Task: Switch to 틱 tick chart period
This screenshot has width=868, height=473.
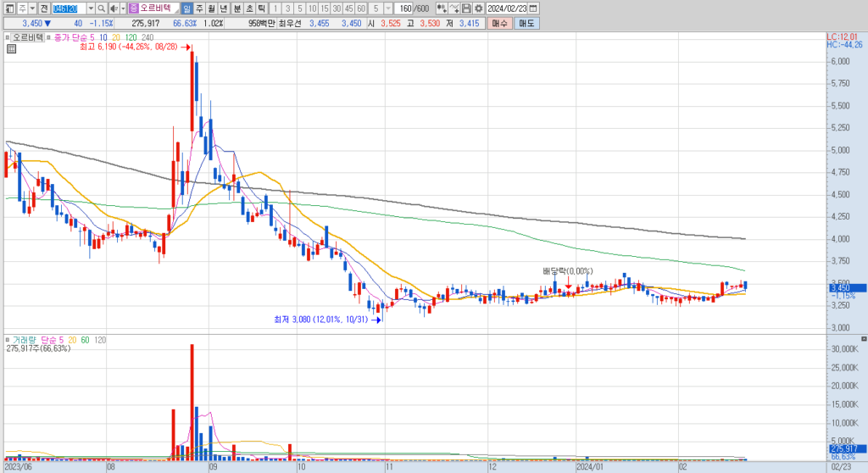Action: click(x=261, y=8)
